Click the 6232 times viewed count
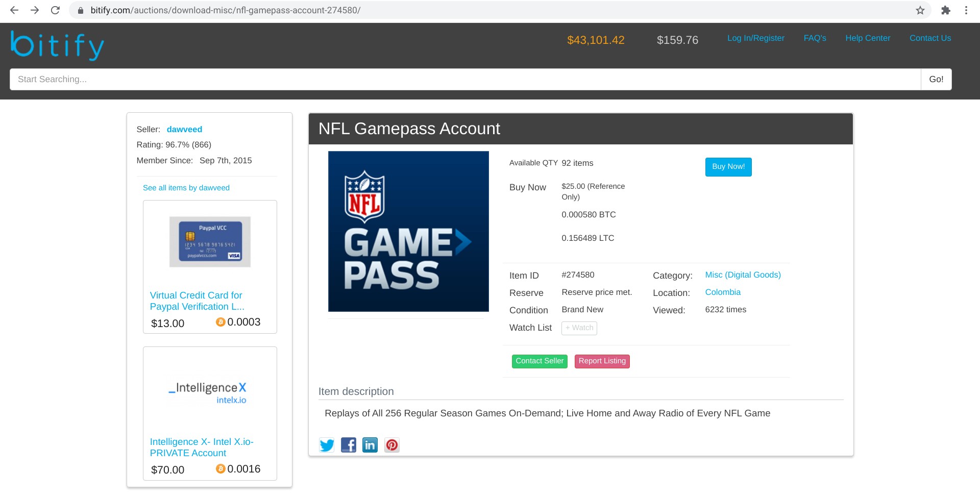980x498 pixels. coord(726,310)
